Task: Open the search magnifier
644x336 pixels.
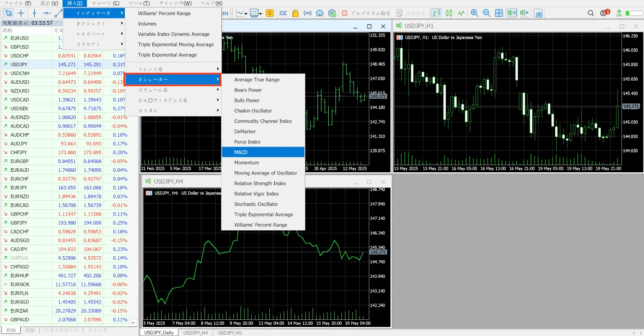Action: 591,13
